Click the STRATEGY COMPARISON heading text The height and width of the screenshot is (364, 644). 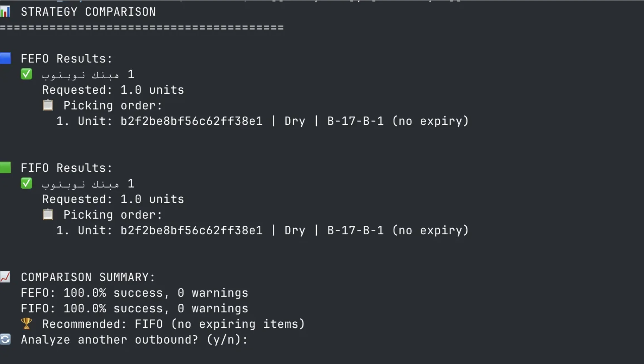(x=88, y=12)
